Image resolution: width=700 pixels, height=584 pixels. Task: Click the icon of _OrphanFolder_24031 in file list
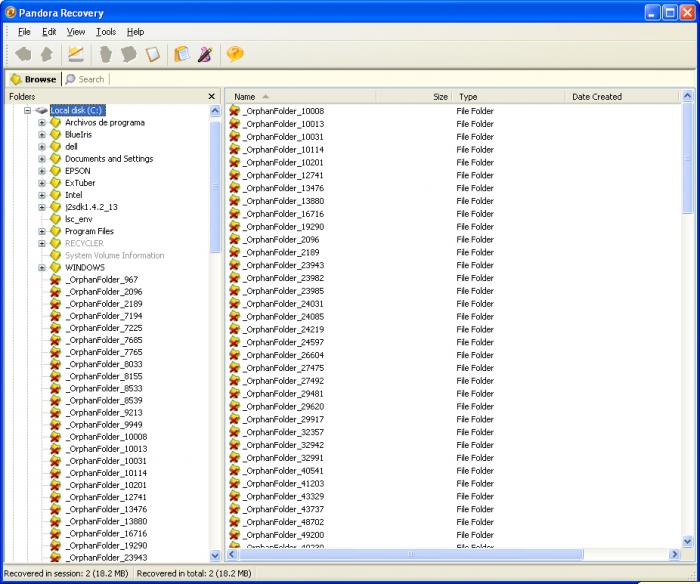tap(234, 304)
